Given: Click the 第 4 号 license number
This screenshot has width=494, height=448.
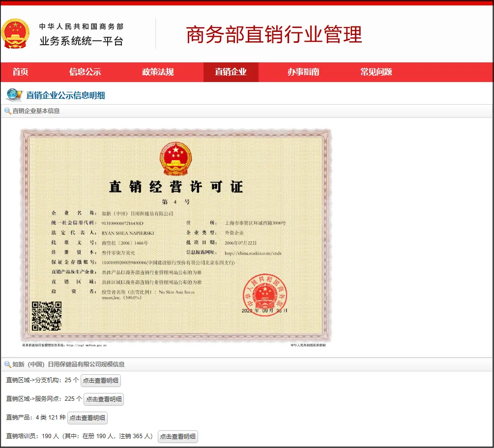Looking at the screenshot, I should (175, 202).
